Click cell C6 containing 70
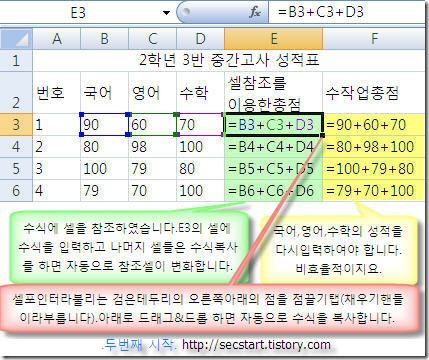Image resolution: width=429 pixels, height=360 pixels. coord(152,191)
